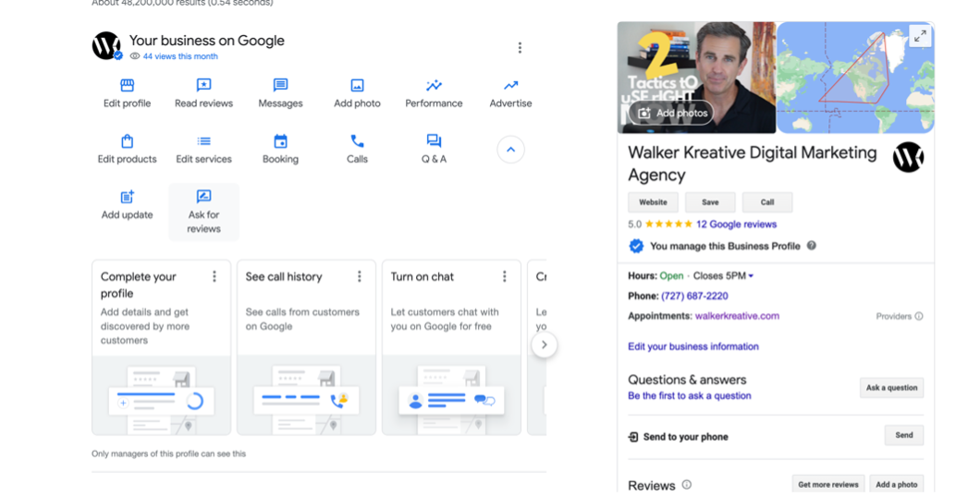
Task: Click Get more reviews button
Action: point(828,484)
